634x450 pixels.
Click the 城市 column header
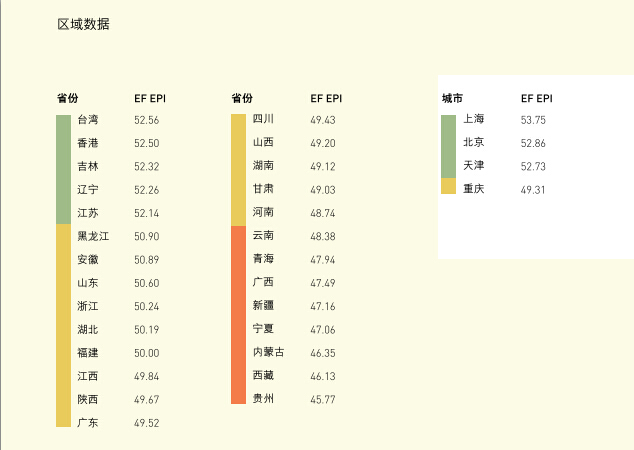452,98
